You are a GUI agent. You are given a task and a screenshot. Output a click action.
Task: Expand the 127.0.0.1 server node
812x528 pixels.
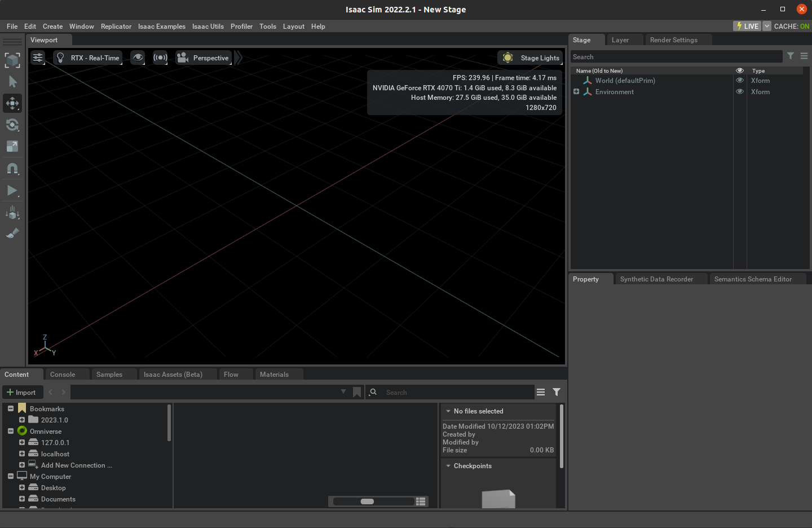click(x=22, y=442)
